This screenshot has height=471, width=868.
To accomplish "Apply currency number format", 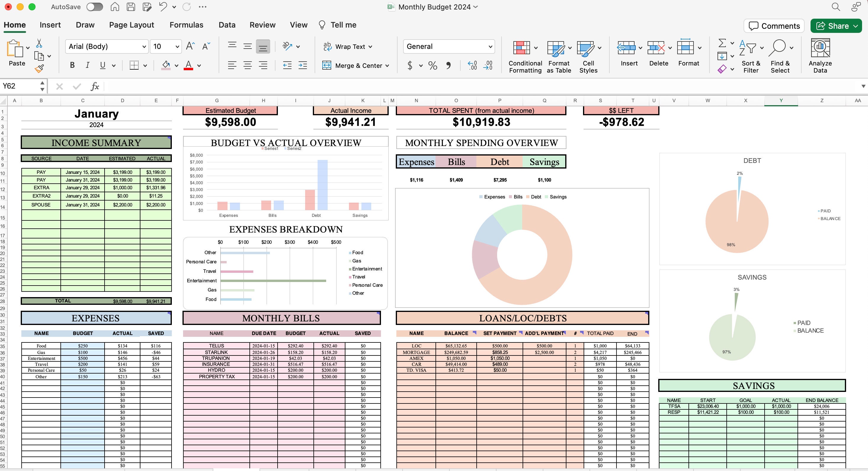I will point(409,66).
